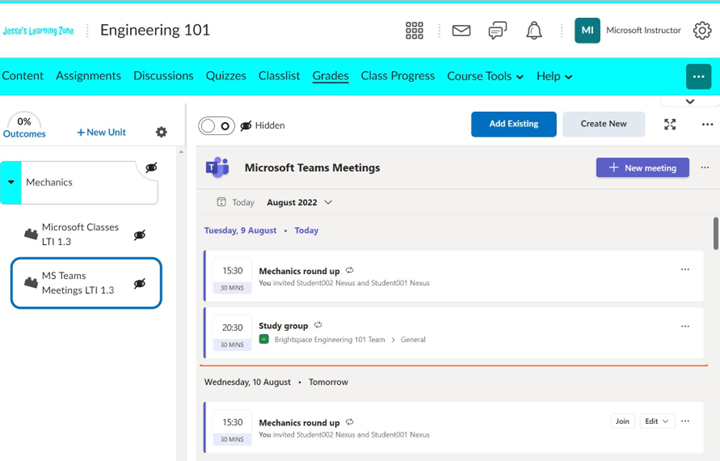Open the three-dot menu for Study group meeting
Screen dimensions: 720x461
[685, 326]
